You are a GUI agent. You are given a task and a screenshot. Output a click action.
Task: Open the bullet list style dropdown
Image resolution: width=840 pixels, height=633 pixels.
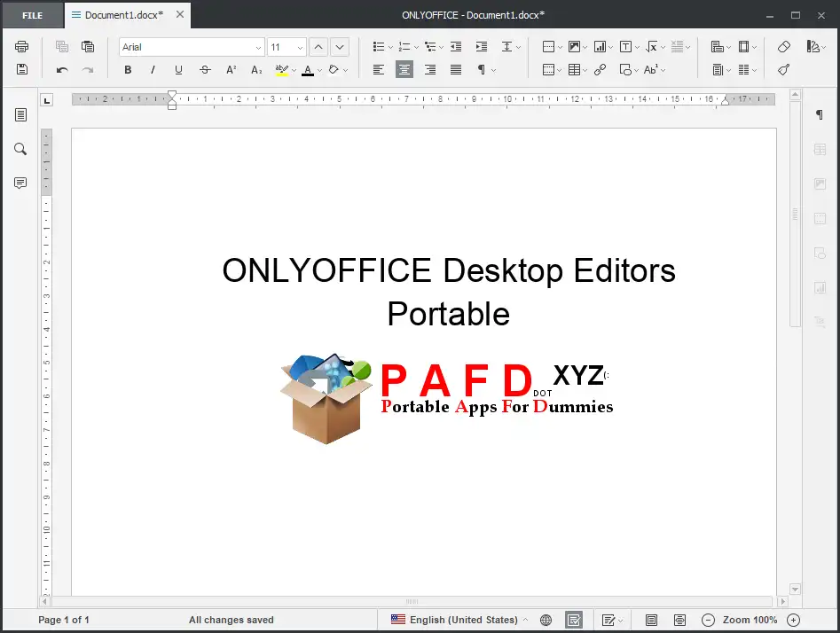tap(390, 47)
